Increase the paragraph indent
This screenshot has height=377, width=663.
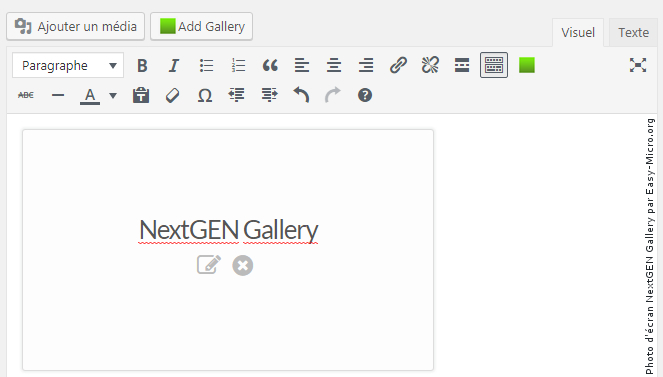pyautogui.click(x=269, y=96)
